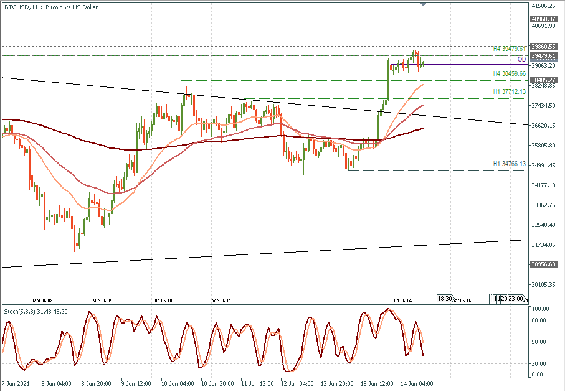The height and width of the screenshot is (392, 565).
Task: Click the 7 Jun 2021 time axis label
Action: coord(16,384)
